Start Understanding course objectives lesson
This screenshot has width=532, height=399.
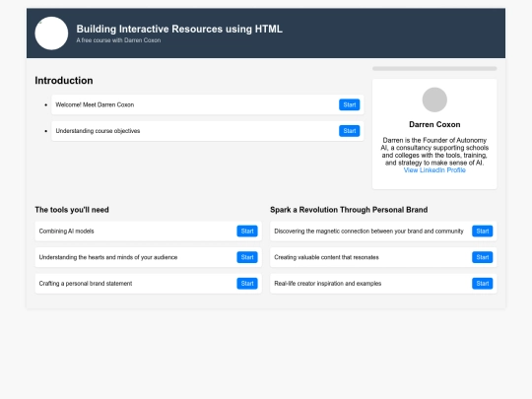pyautogui.click(x=349, y=131)
